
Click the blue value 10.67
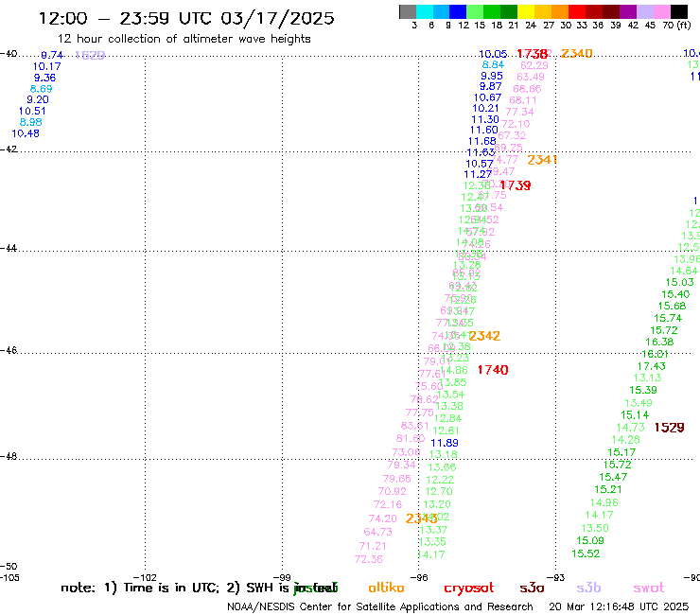[487, 97]
